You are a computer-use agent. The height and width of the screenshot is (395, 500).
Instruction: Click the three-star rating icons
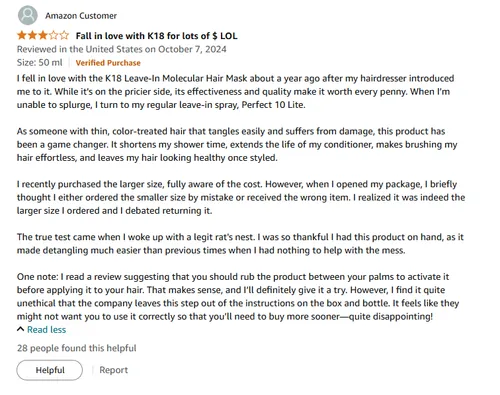[x=43, y=35]
